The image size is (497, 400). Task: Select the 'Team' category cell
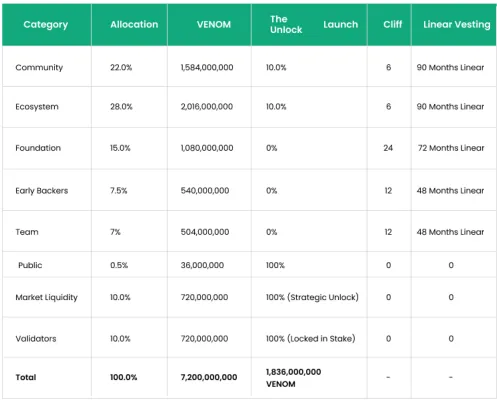coord(27,232)
